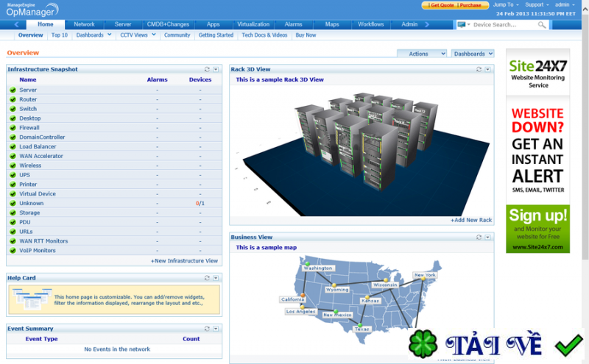Open the CMDB+Changes tab
The height and width of the screenshot is (364, 589).
168,24
